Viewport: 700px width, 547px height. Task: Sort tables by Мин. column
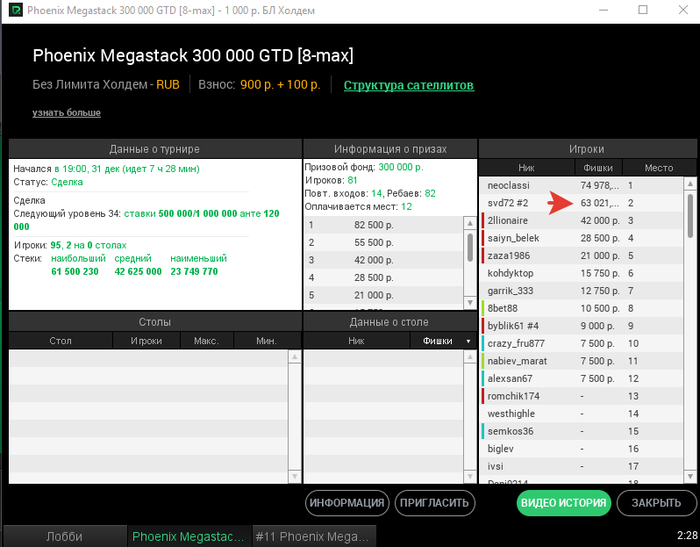[267, 341]
